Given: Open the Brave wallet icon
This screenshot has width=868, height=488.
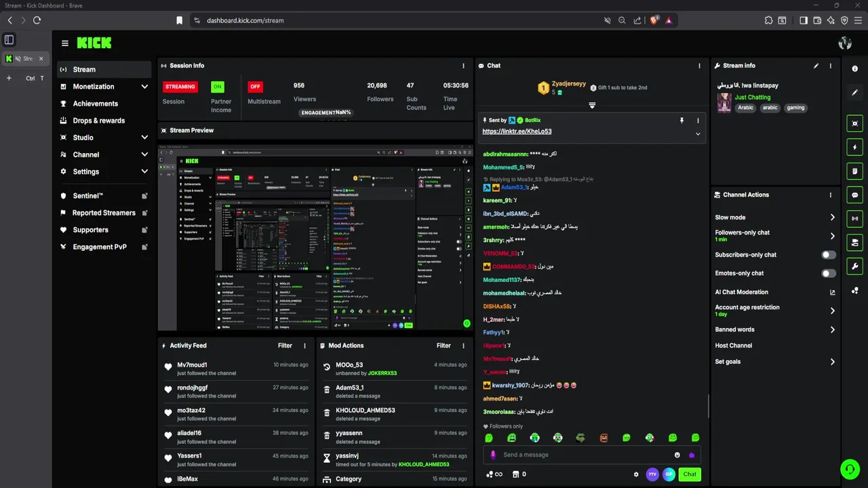Looking at the screenshot, I should click(x=817, y=20).
